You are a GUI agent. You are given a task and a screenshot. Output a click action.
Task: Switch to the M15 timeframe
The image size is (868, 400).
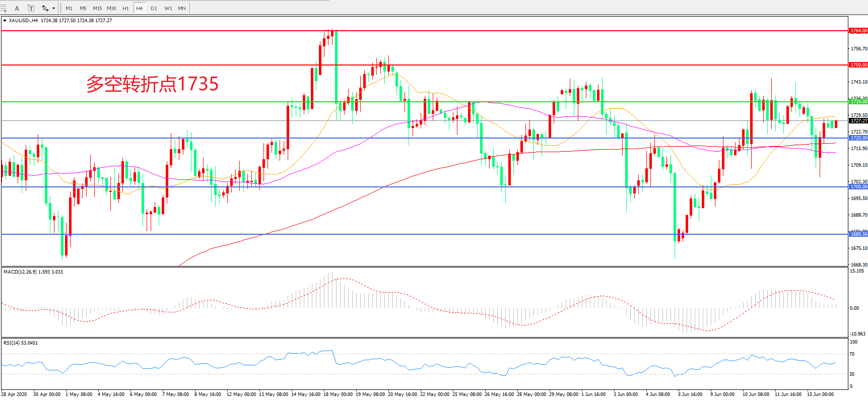97,8
